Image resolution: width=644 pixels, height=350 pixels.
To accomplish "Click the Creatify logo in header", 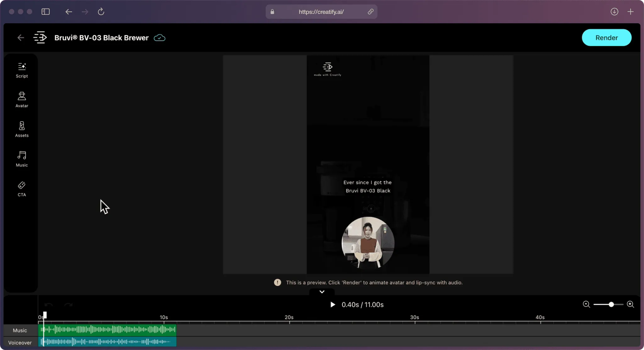I will tap(40, 37).
